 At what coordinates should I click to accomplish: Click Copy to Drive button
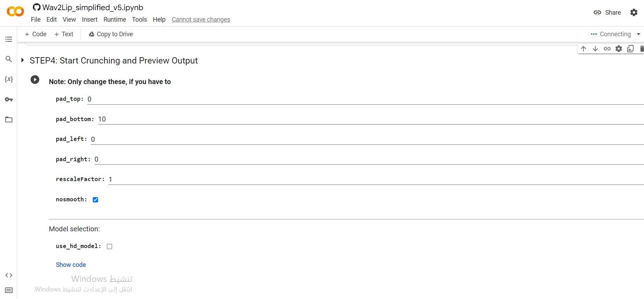pos(111,34)
